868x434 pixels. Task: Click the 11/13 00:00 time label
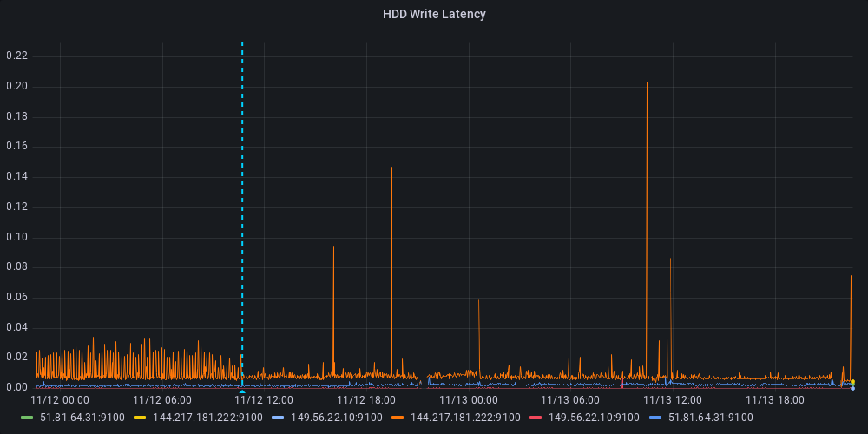tap(469, 399)
